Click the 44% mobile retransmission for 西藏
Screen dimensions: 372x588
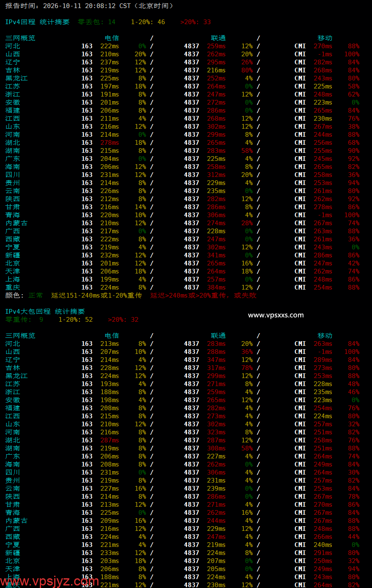pos(354,537)
